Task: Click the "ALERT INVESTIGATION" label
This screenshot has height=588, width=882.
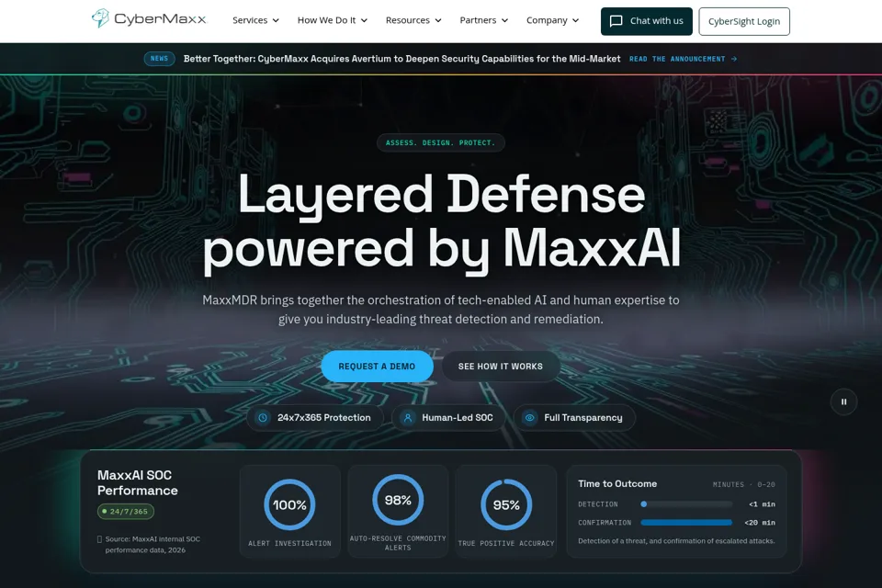Action: click(x=289, y=544)
